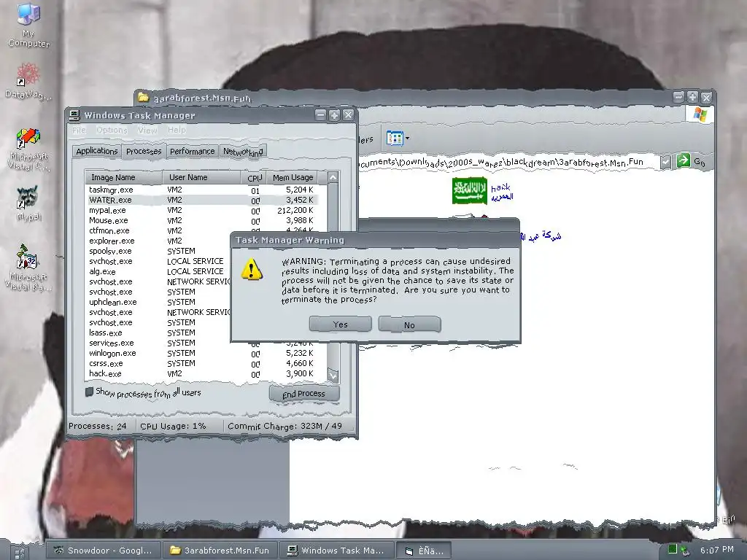The image size is (747, 560).
Task: Click the Go button label in Explorer
Action: click(699, 161)
